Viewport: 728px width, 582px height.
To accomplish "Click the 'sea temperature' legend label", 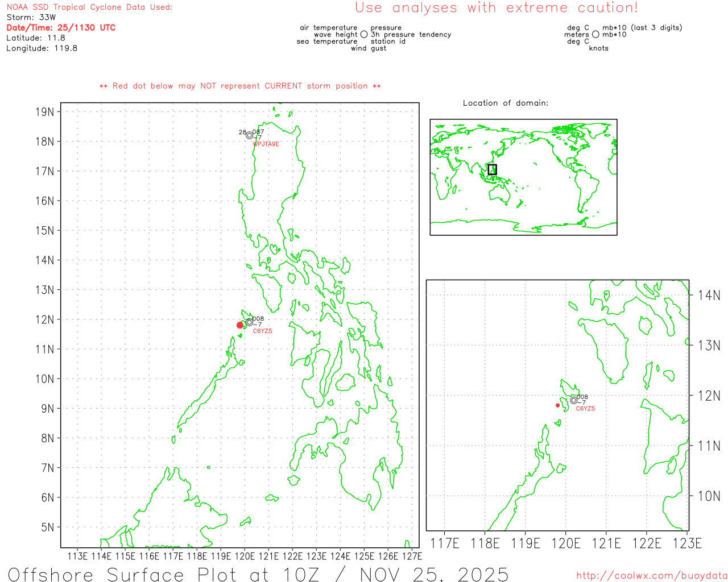I will point(327,41).
